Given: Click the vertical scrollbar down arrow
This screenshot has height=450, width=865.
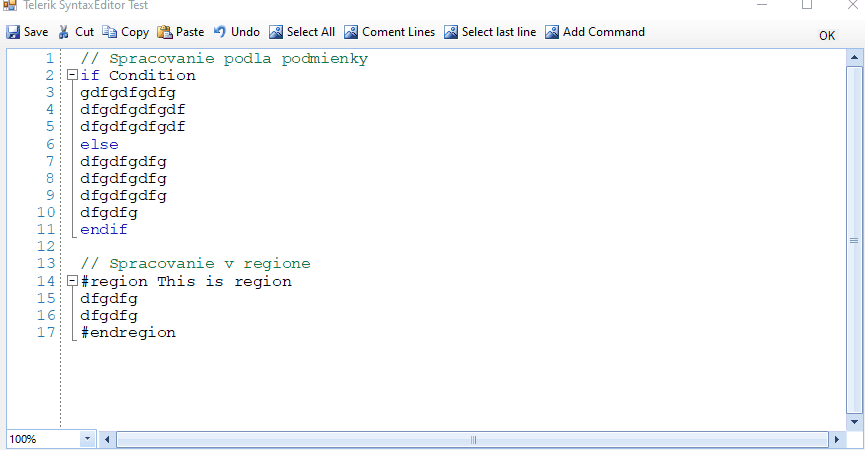Looking at the screenshot, I should (x=854, y=422).
